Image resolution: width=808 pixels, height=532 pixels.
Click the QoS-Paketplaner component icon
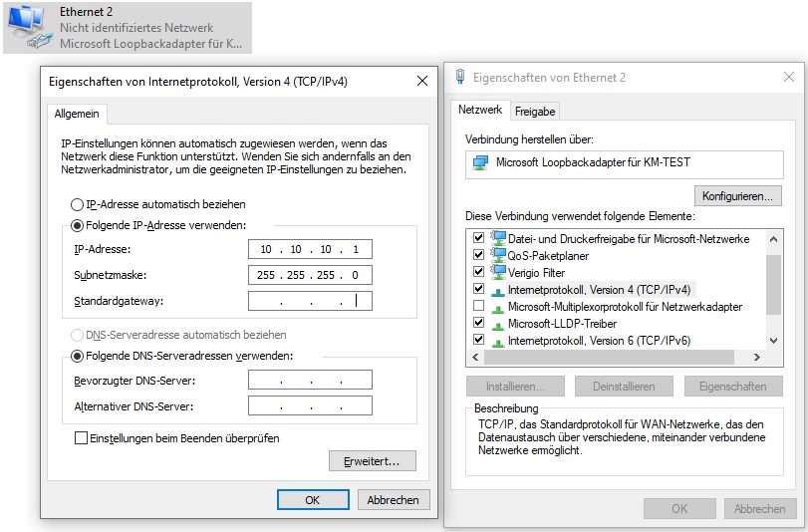(498, 255)
